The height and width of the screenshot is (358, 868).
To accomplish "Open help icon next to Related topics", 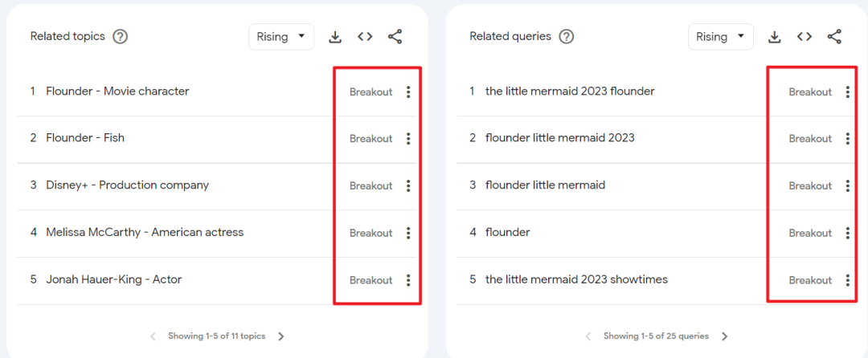I will point(121,37).
